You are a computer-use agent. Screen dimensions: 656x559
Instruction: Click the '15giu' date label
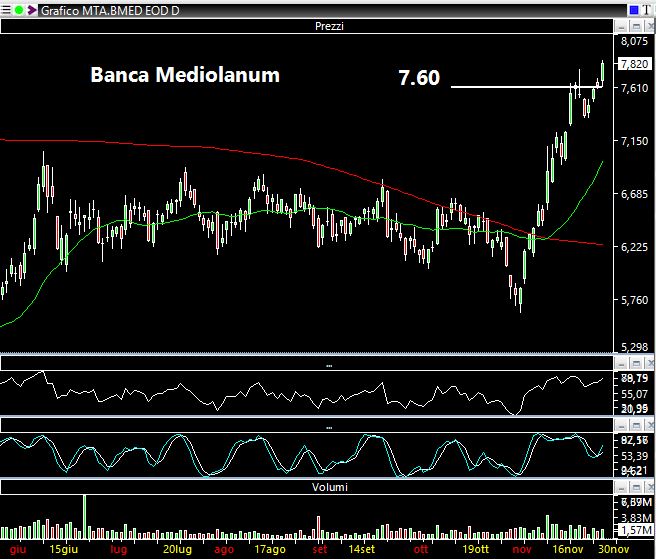pyautogui.click(x=64, y=549)
